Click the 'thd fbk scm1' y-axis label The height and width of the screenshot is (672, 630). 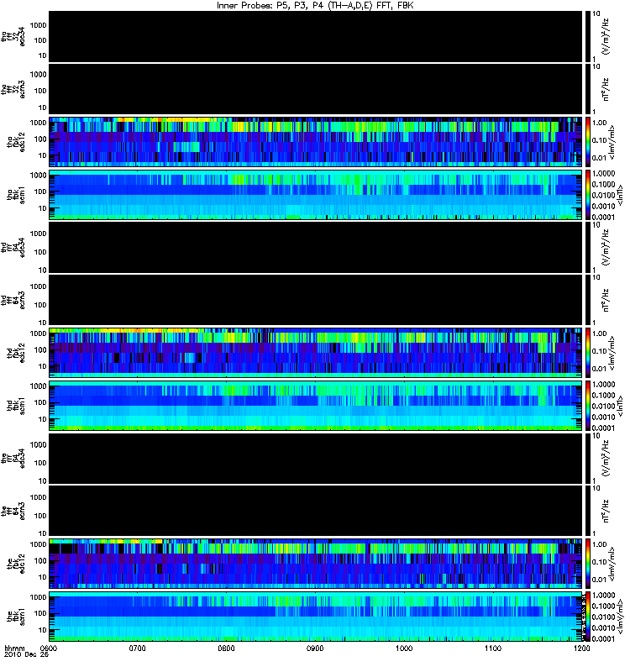coord(16,406)
